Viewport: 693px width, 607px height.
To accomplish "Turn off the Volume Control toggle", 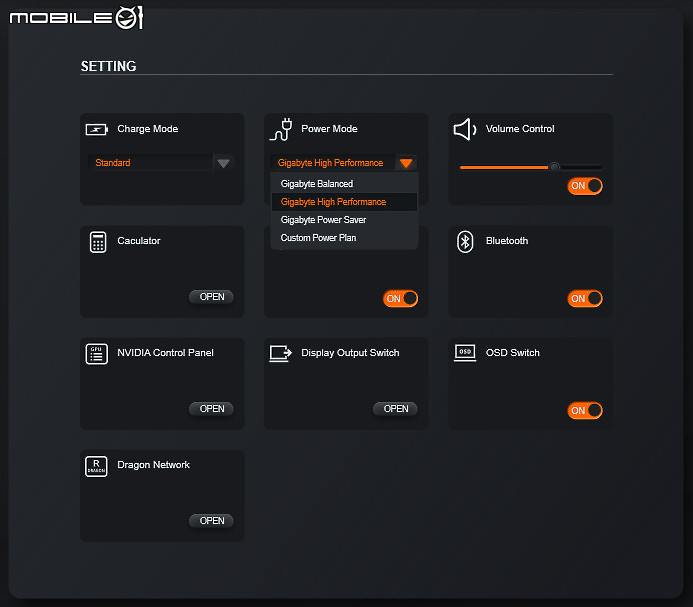I will pos(585,186).
